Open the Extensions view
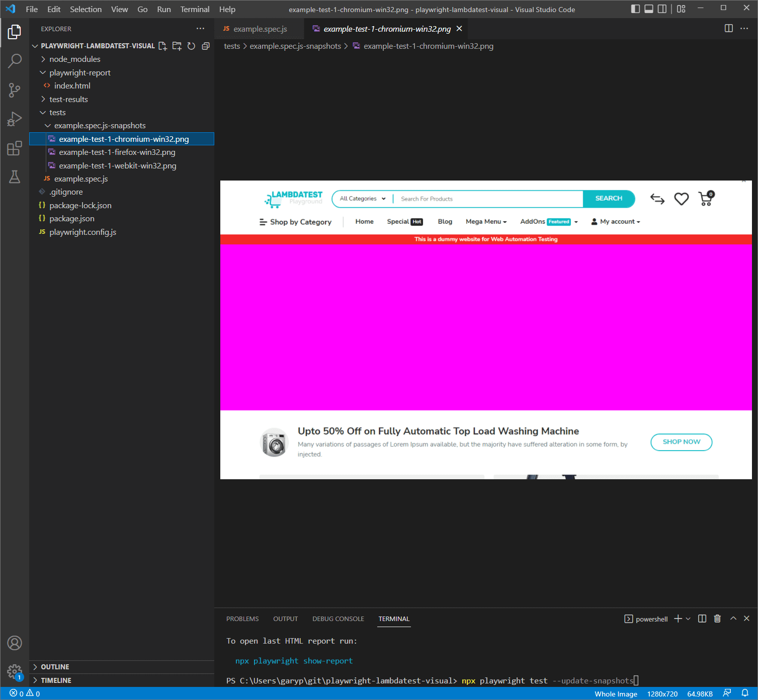 15,148
